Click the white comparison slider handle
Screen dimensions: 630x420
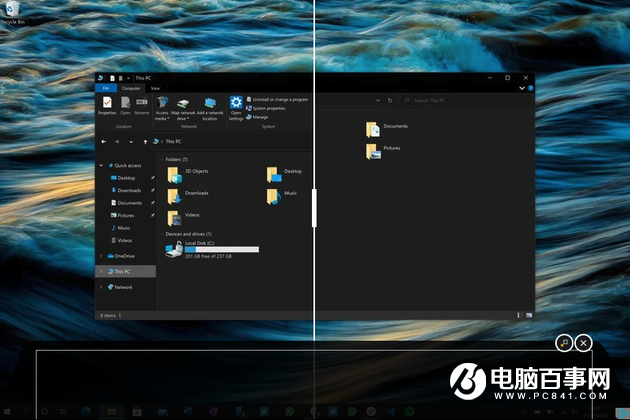click(314, 208)
